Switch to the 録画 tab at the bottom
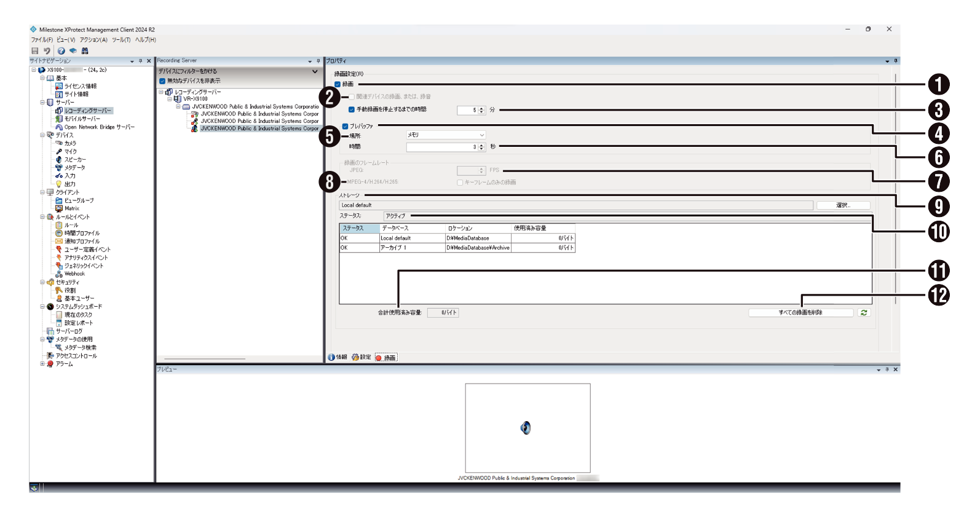 [x=386, y=357]
